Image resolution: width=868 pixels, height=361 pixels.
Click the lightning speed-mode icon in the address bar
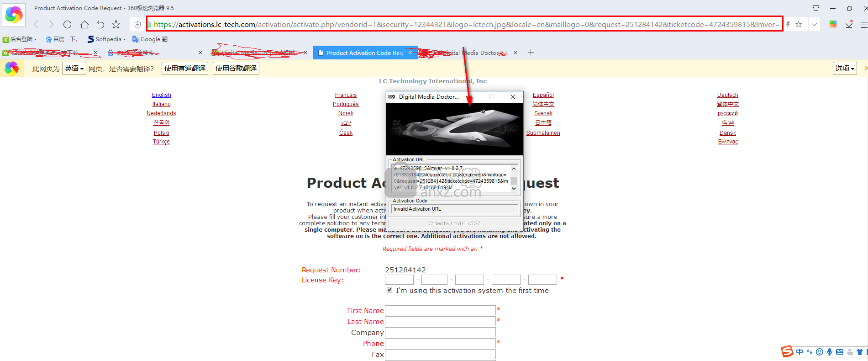point(788,24)
